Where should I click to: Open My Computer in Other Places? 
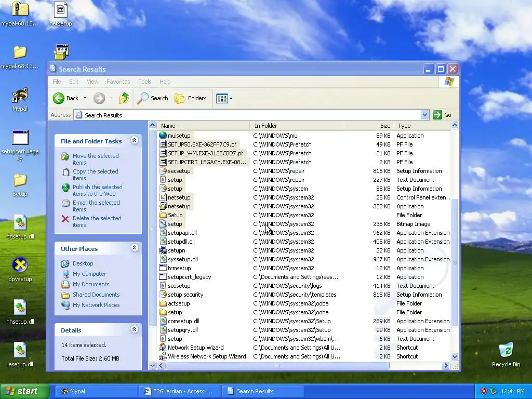click(x=89, y=274)
